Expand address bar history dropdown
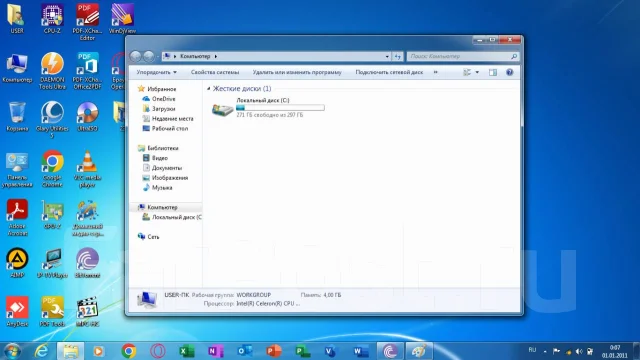 [x=387, y=56]
